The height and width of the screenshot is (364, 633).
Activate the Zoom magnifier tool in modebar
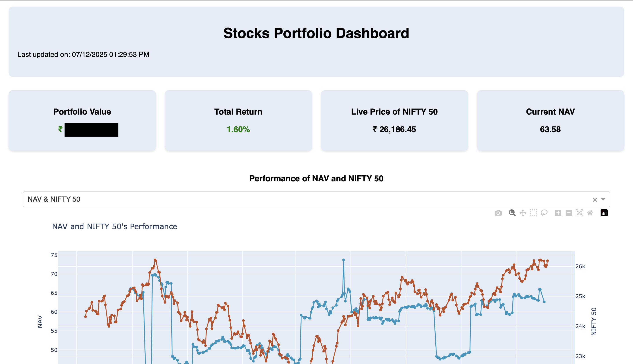[512, 213]
